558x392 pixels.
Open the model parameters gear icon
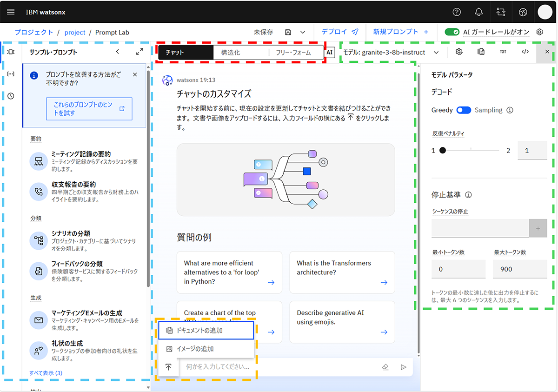(459, 52)
